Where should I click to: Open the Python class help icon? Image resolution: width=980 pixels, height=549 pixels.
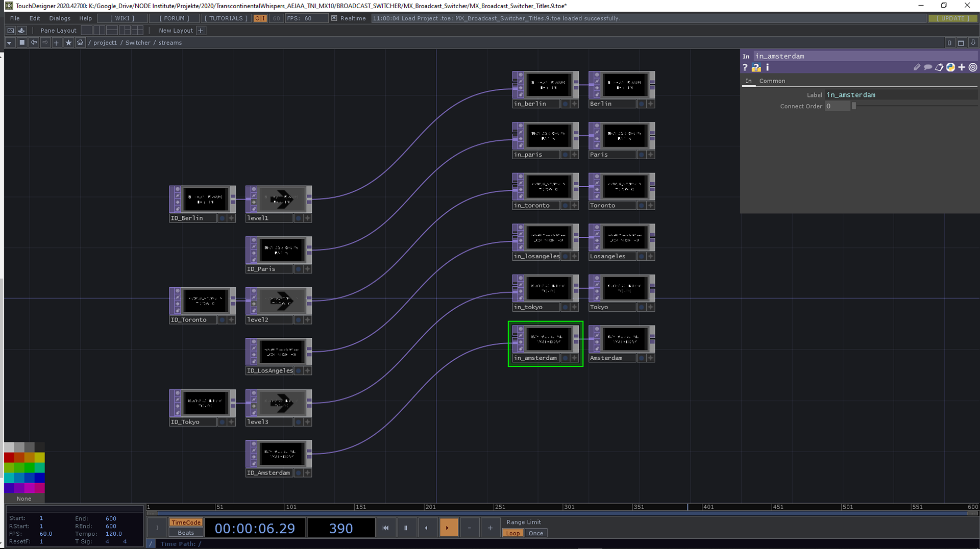click(x=950, y=67)
